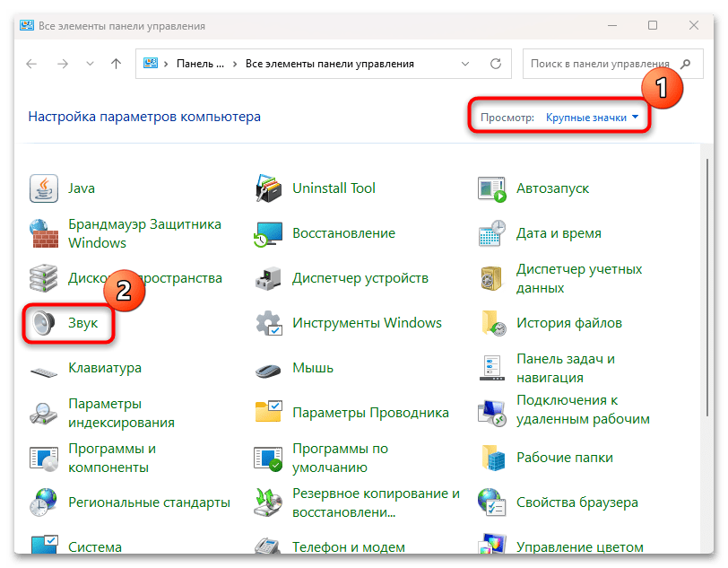The image size is (728, 568).
Task: Open the Мышь mouse icon
Action: pos(269,368)
